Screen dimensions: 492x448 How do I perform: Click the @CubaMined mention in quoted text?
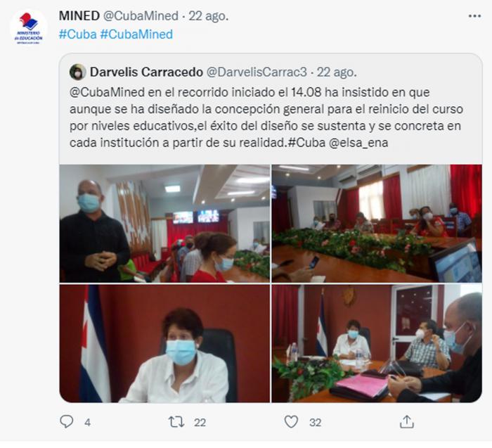click(107, 92)
